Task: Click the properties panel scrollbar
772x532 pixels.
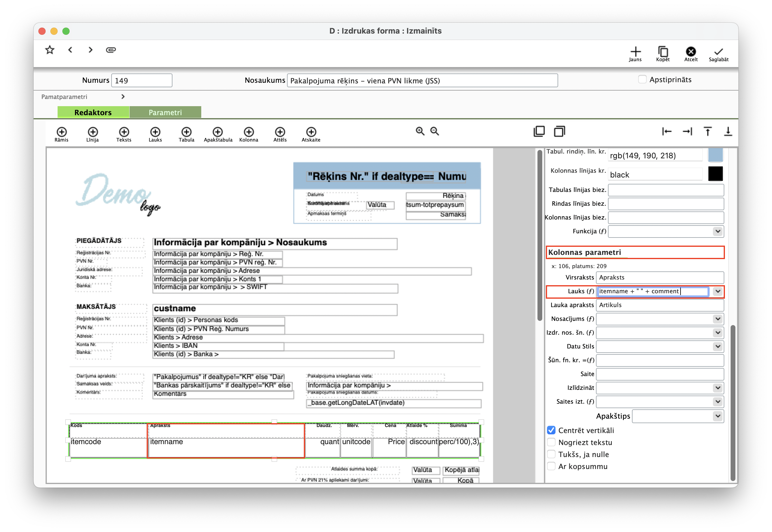Action: tap(732, 402)
